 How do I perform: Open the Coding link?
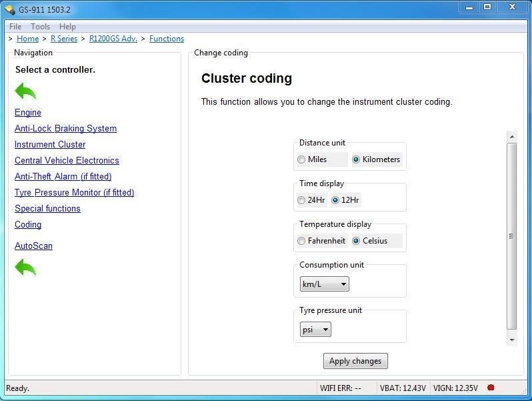click(x=28, y=224)
